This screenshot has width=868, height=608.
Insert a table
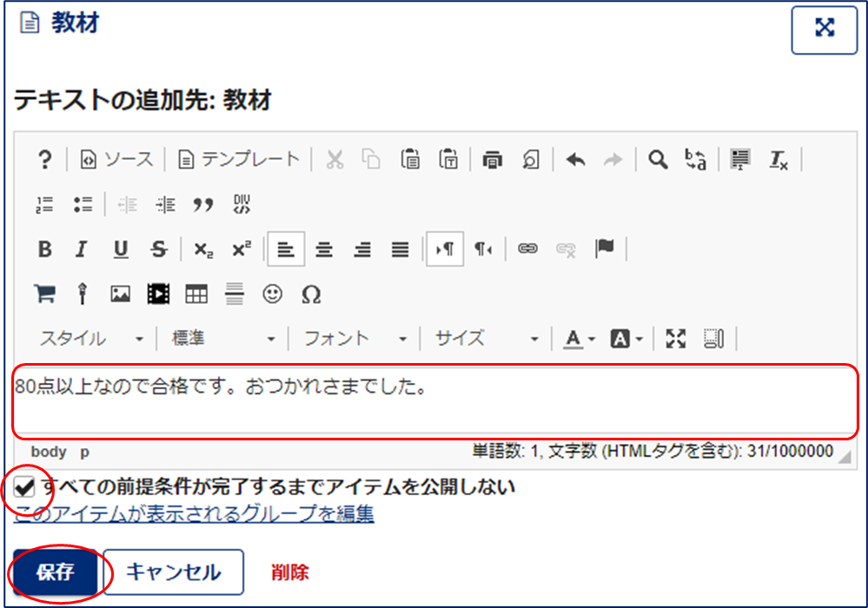pos(196,294)
